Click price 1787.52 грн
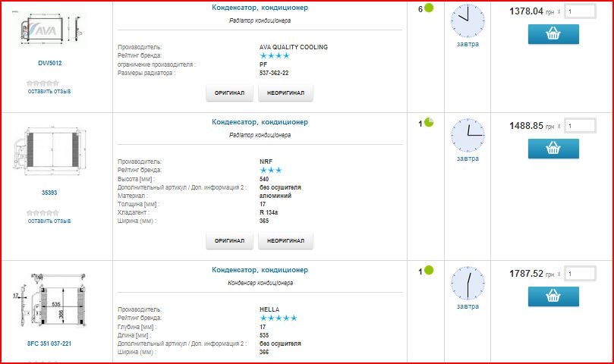The width and height of the screenshot is (614, 364). [x=531, y=274]
